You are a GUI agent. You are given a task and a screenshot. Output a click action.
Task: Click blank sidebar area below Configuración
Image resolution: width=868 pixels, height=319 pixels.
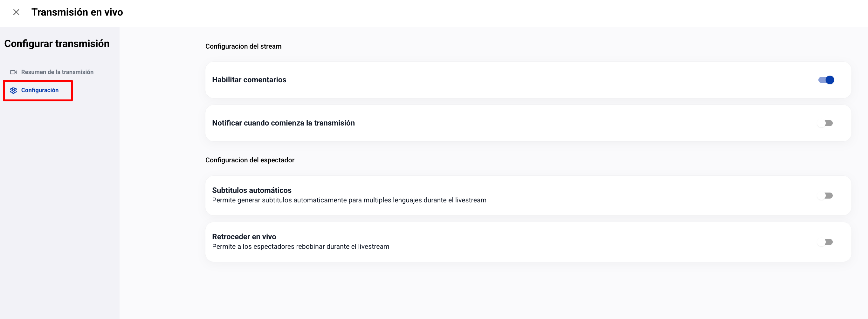pos(59,202)
